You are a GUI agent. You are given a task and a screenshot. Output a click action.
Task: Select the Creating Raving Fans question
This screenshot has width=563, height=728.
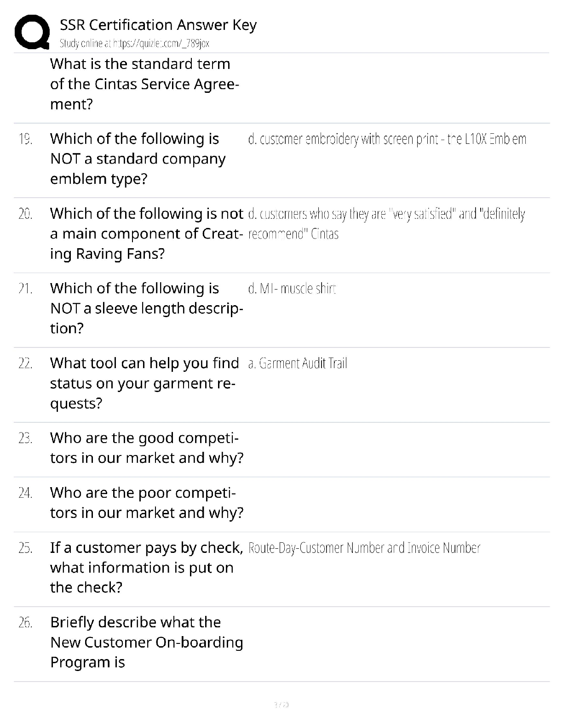tap(146, 233)
